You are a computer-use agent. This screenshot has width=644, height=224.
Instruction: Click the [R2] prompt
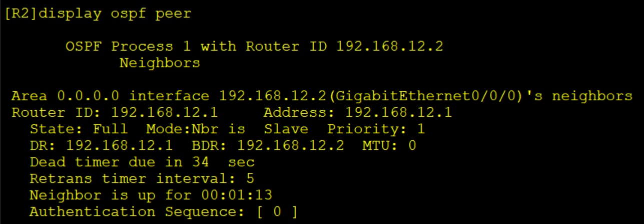click(x=21, y=13)
